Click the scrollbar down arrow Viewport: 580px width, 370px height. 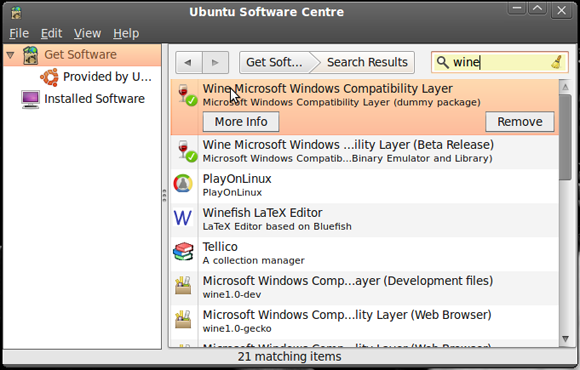565,339
